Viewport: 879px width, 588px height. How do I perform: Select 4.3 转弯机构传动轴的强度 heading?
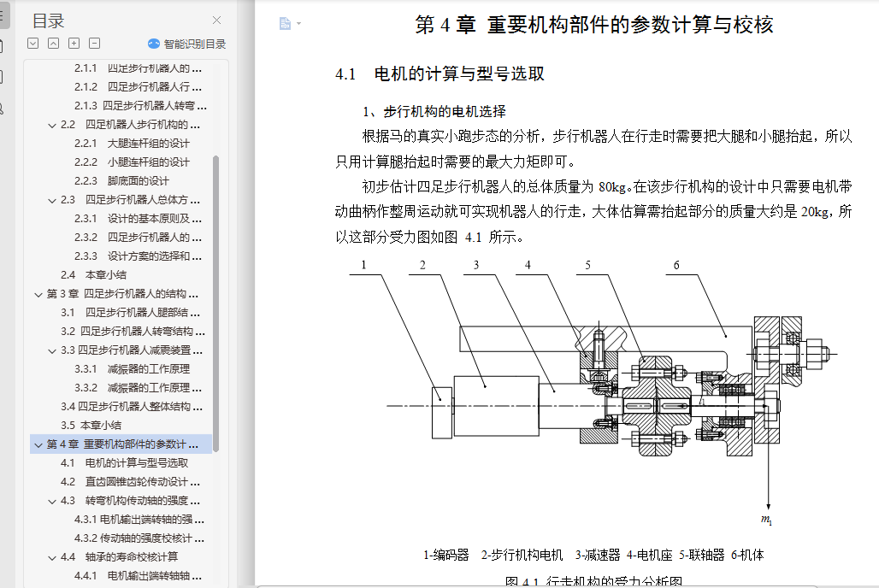point(130,501)
